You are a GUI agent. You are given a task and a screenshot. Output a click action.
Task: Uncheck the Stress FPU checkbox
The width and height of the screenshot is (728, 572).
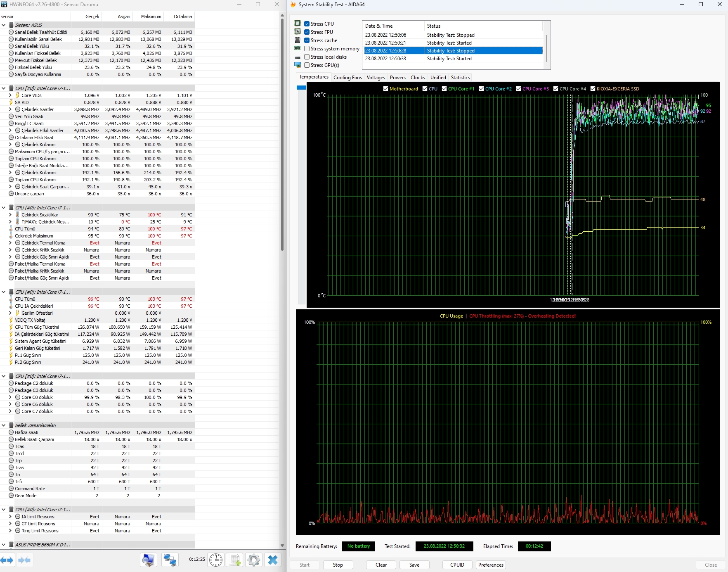click(307, 32)
